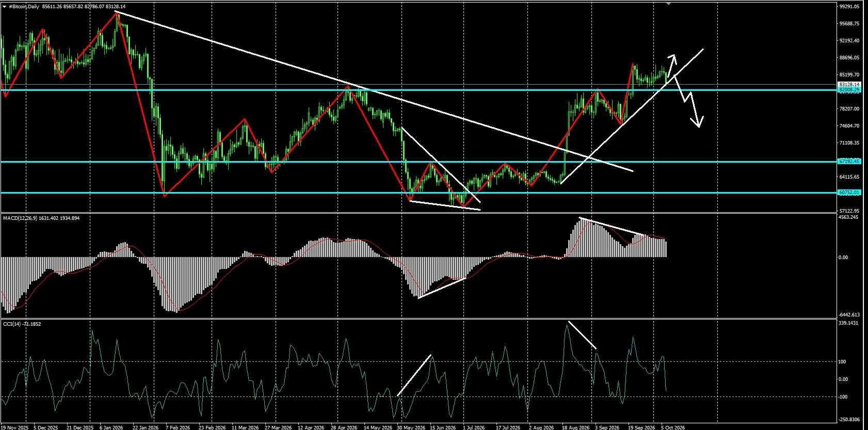The height and width of the screenshot is (430, 868).
Task: Click the -6442.613 value on MACD scale
Action: coord(849,314)
